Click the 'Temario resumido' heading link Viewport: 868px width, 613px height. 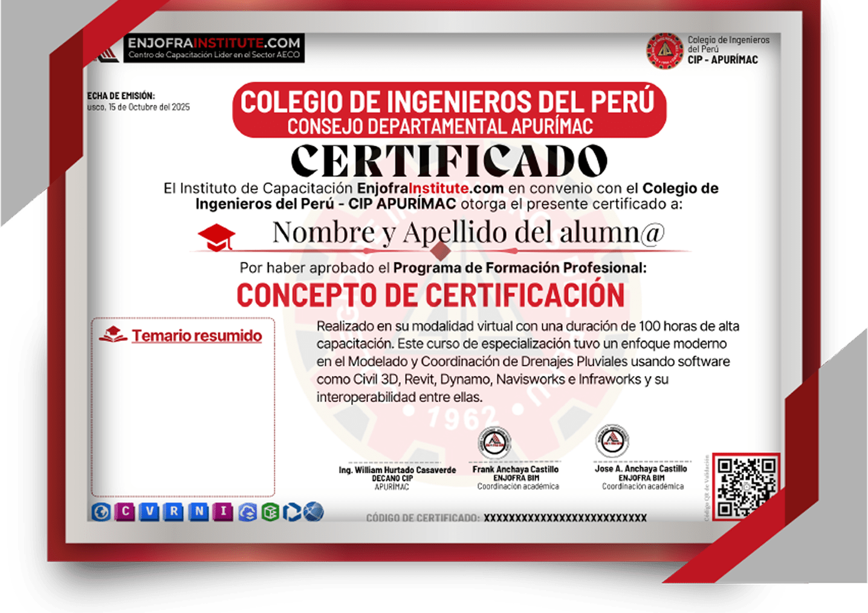point(196,336)
